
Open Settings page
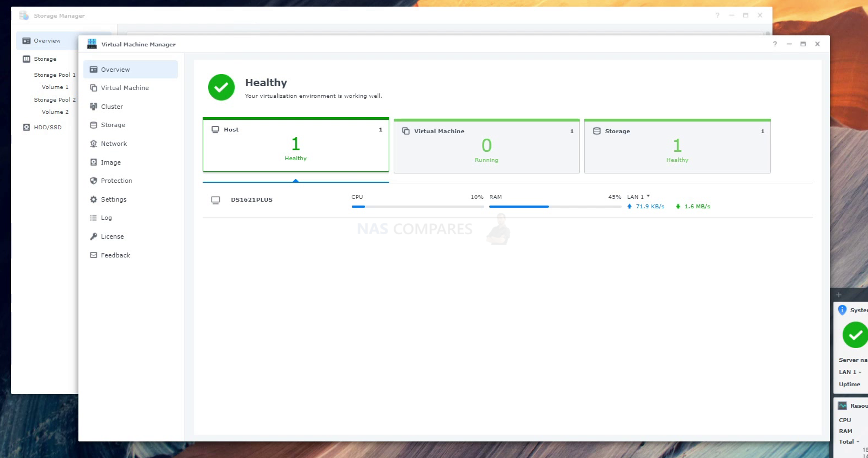coord(130,199)
